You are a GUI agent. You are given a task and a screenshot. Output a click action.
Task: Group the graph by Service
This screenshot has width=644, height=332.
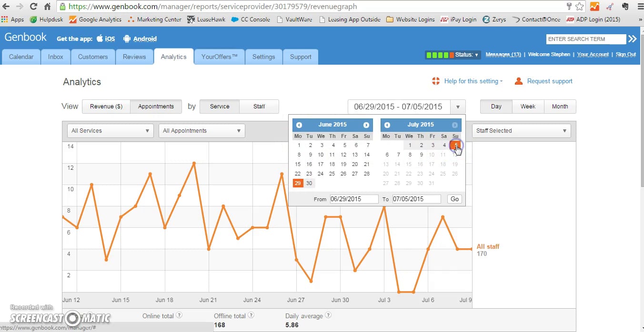tap(220, 107)
